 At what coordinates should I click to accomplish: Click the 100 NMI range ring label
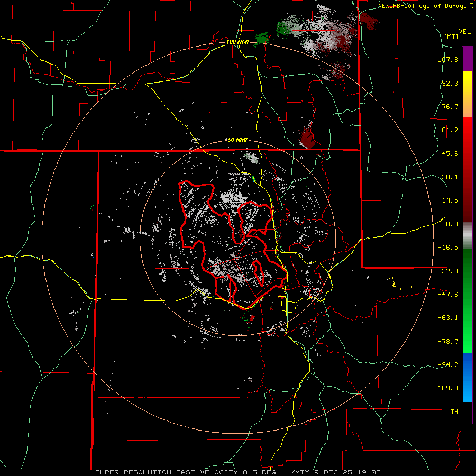(237, 42)
